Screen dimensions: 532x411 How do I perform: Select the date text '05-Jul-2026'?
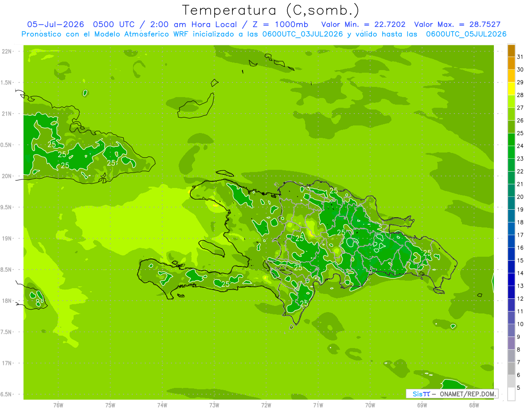click(x=56, y=24)
